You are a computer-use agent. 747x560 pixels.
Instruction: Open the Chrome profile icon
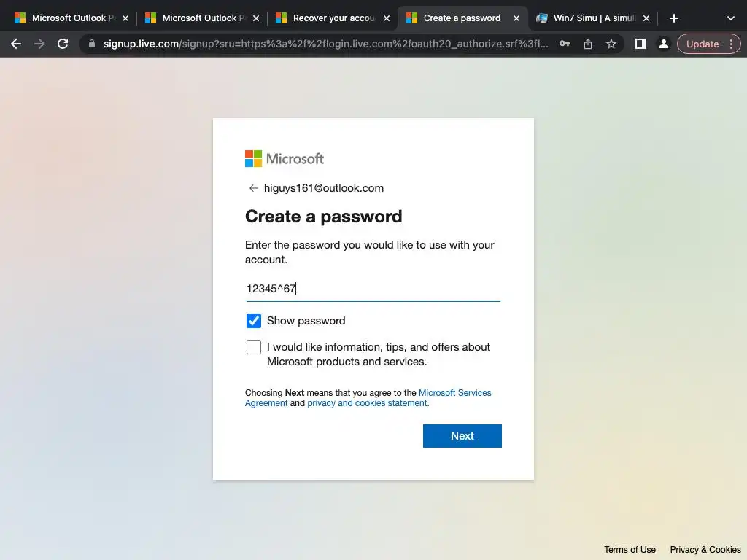(664, 44)
